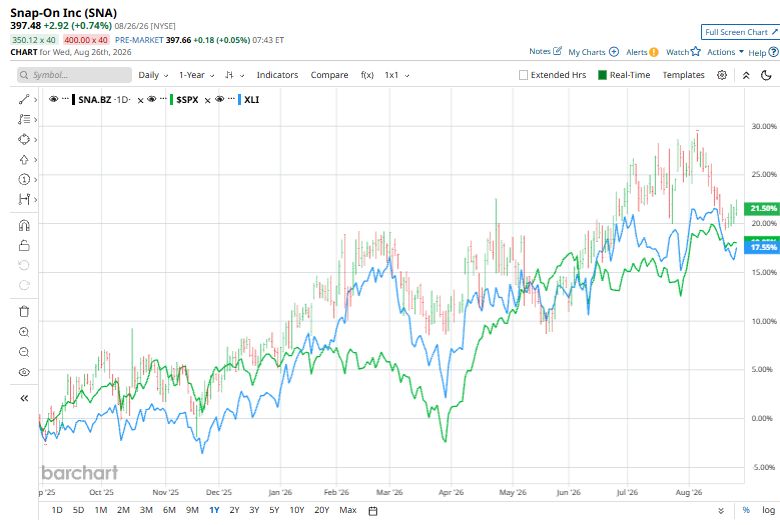780x525 pixels.
Task: Delete drawings with the trash icon
Action: coord(24,312)
